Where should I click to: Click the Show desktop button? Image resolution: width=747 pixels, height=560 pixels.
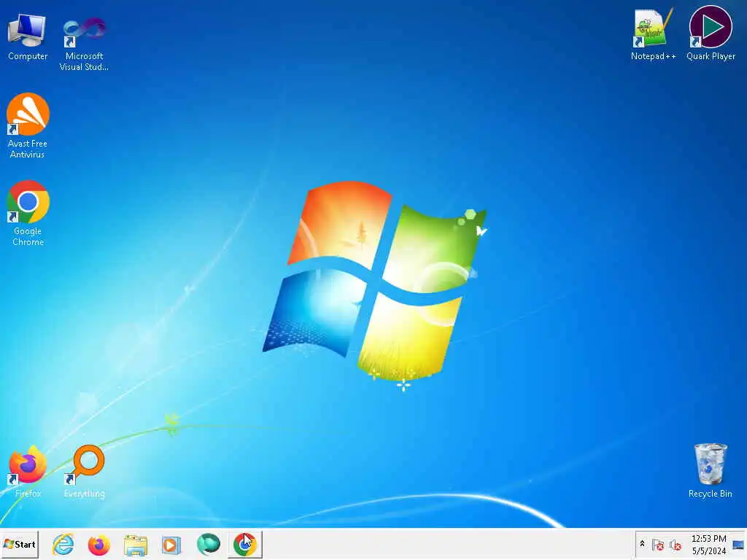pos(738,544)
